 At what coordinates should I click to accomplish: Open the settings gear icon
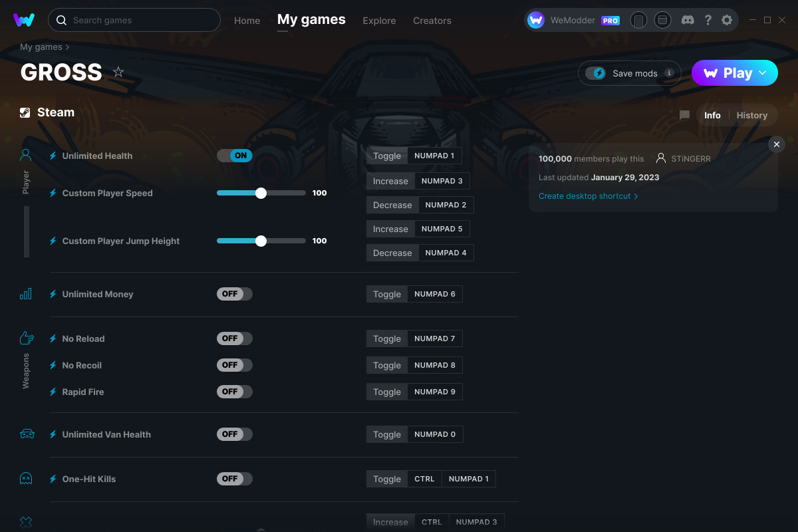[x=727, y=20]
